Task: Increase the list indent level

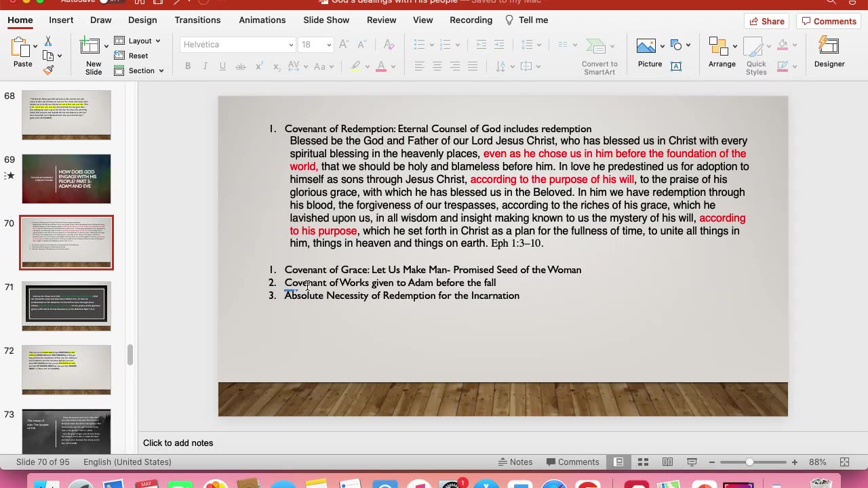Action: pos(500,45)
